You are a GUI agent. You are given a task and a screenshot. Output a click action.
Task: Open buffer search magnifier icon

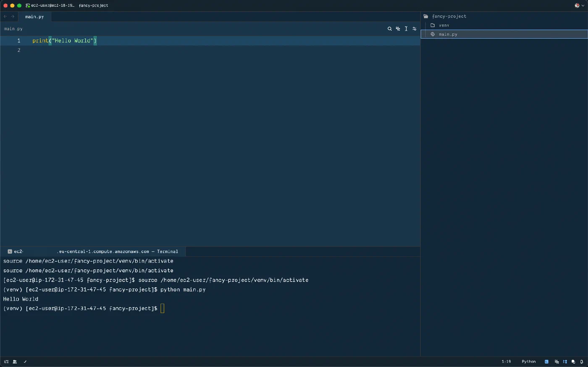[x=389, y=29]
